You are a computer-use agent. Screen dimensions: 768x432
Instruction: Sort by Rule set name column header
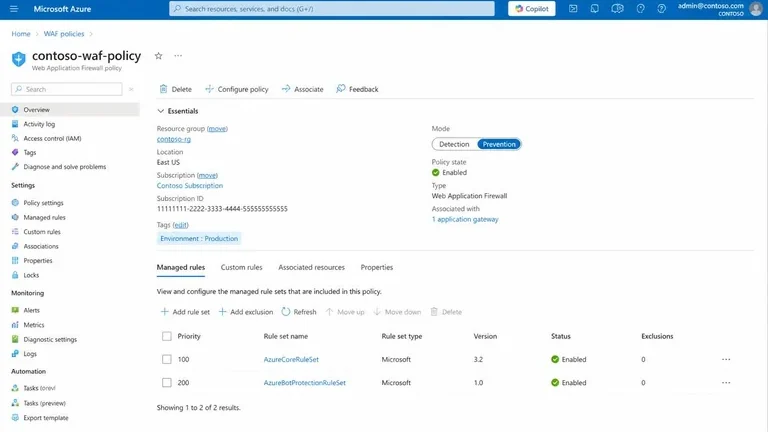286,336
